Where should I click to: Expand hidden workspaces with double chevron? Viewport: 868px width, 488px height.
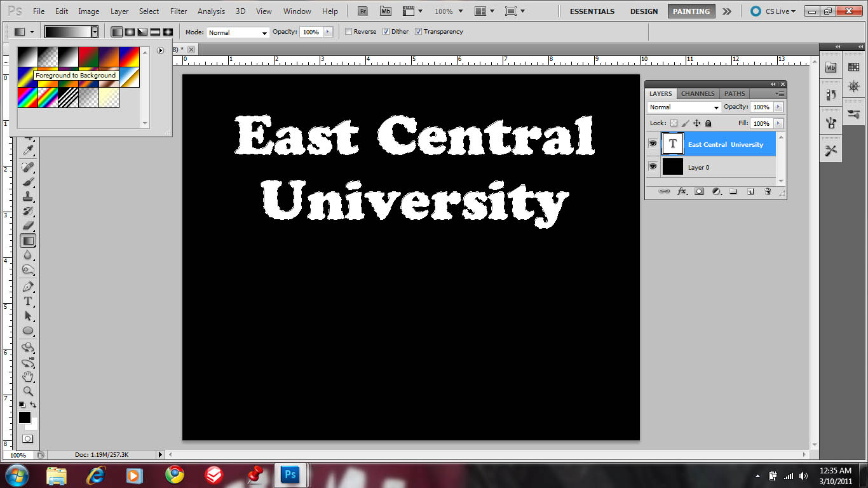point(727,11)
